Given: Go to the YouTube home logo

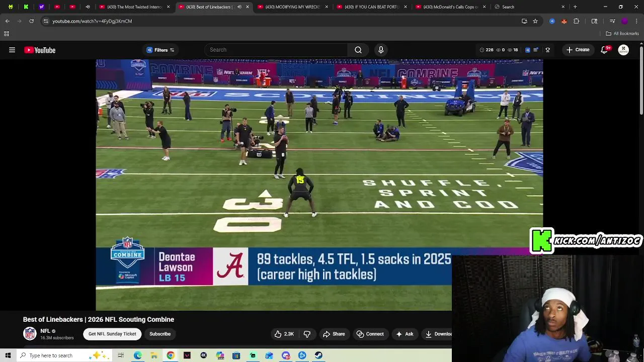Looking at the screenshot, I should coord(40,50).
